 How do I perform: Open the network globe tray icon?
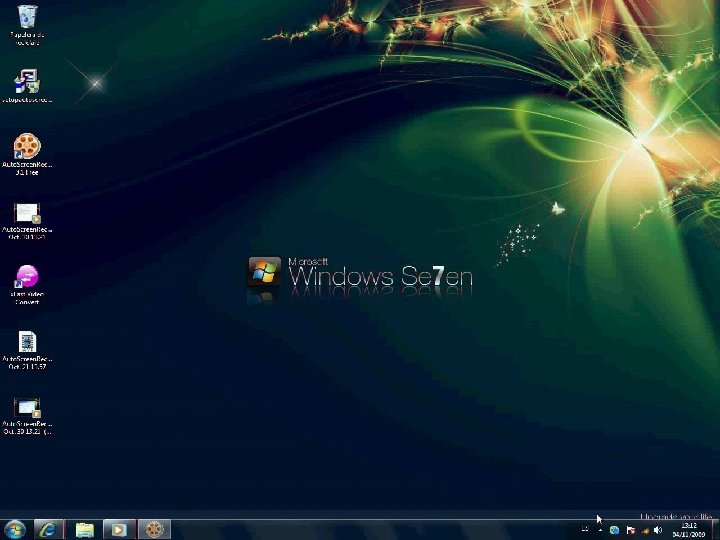point(614,530)
